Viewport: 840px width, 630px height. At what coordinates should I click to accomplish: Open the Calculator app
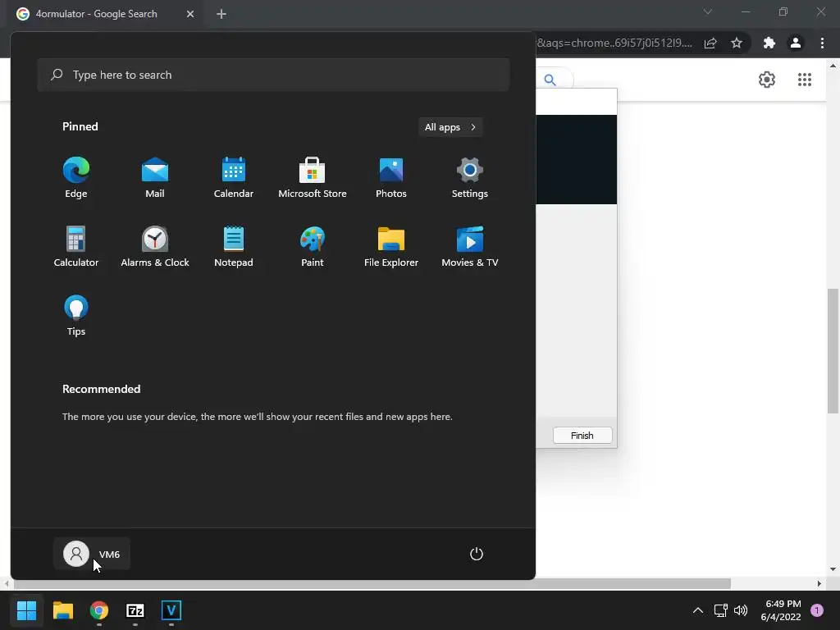pyautogui.click(x=76, y=246)
